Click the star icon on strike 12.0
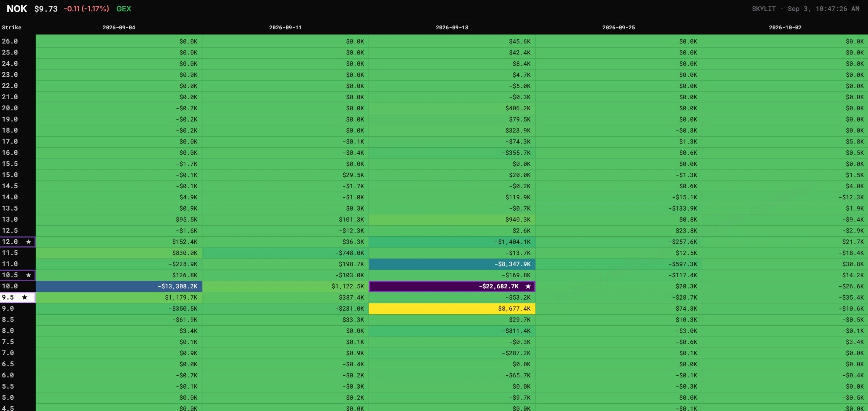 tap(28, 242)
